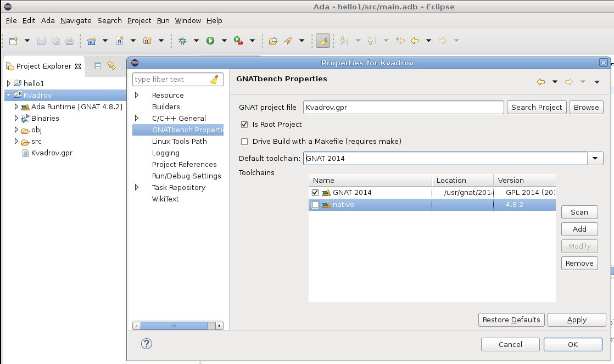Open the Run button dropdown arrow
Viewport: 614px width, 364px height.
225,41
